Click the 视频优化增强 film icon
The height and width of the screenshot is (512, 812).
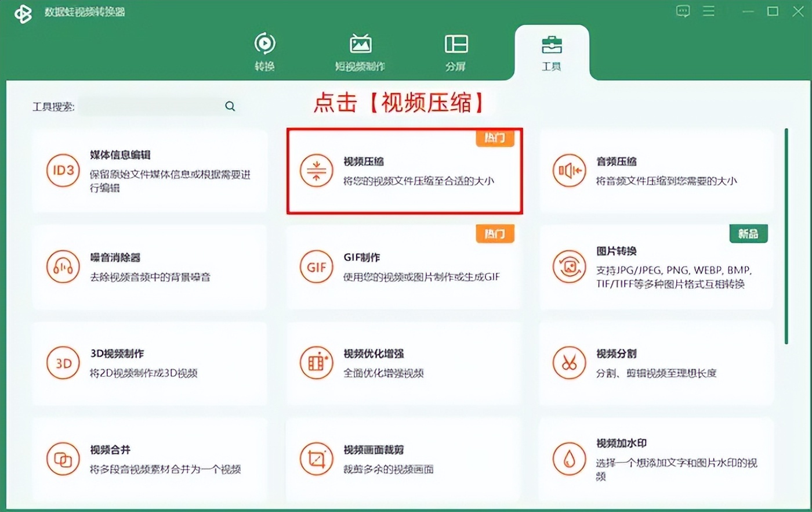point(316,363)
